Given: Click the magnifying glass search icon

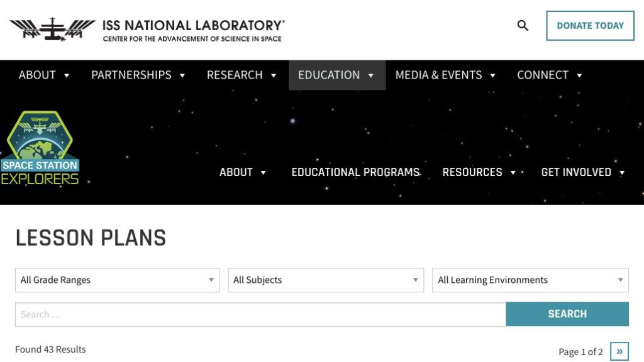Looking at the screenshot, I should (x=523, y=26).
